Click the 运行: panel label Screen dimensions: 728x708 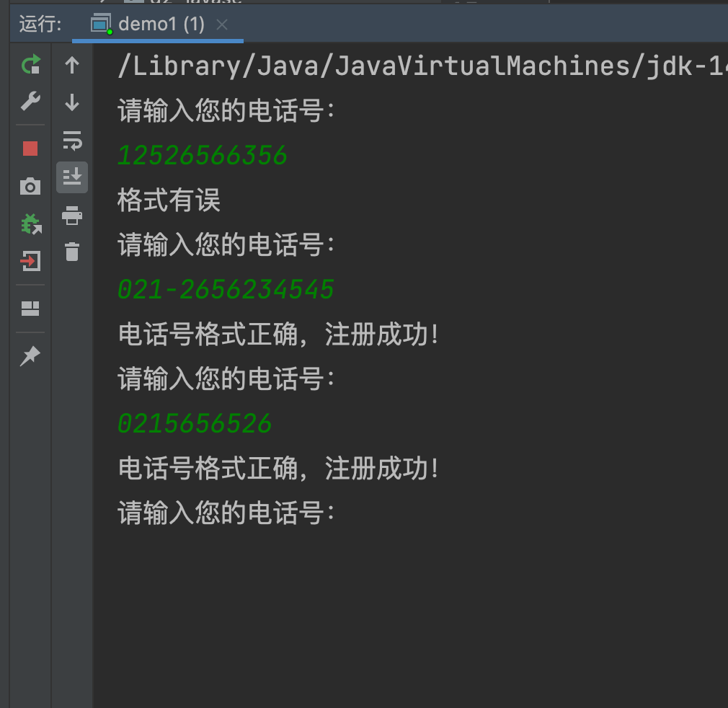tap(40, 24)
